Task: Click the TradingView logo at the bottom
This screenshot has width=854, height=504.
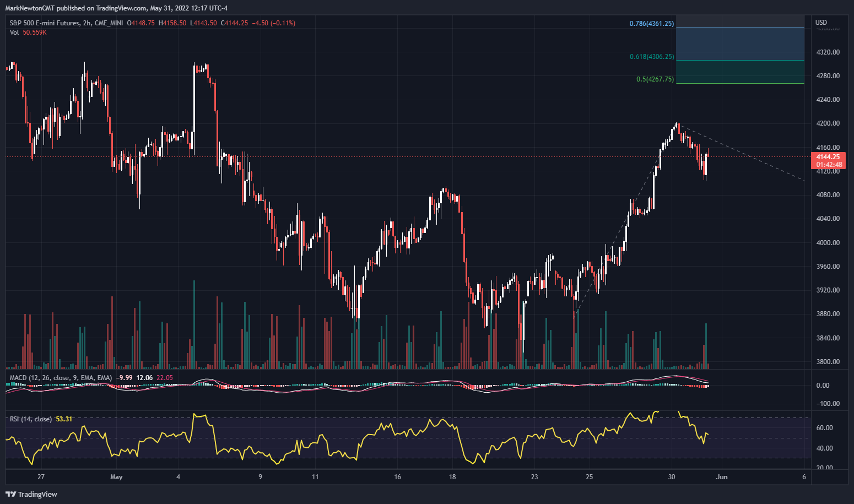Action: click(x=31, y=494)
